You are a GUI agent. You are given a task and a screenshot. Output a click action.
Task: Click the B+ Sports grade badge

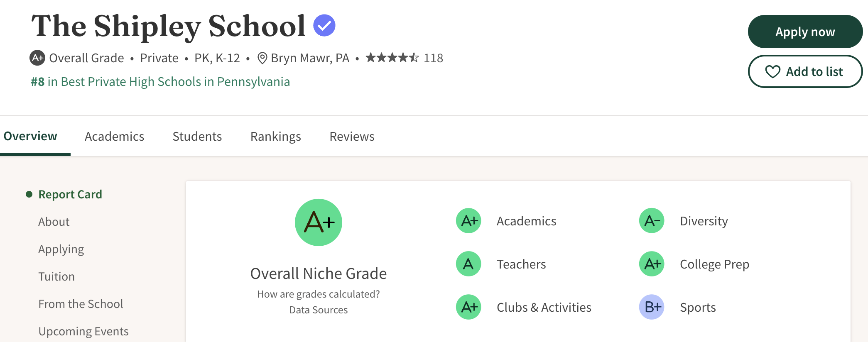[652, 307]
